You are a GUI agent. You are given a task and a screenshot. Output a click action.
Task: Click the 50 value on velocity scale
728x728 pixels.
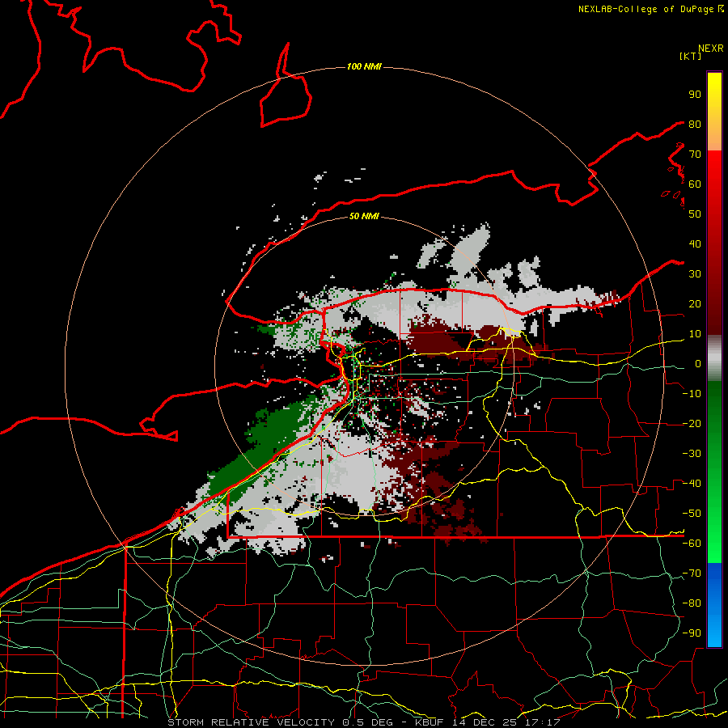[695, 214]
